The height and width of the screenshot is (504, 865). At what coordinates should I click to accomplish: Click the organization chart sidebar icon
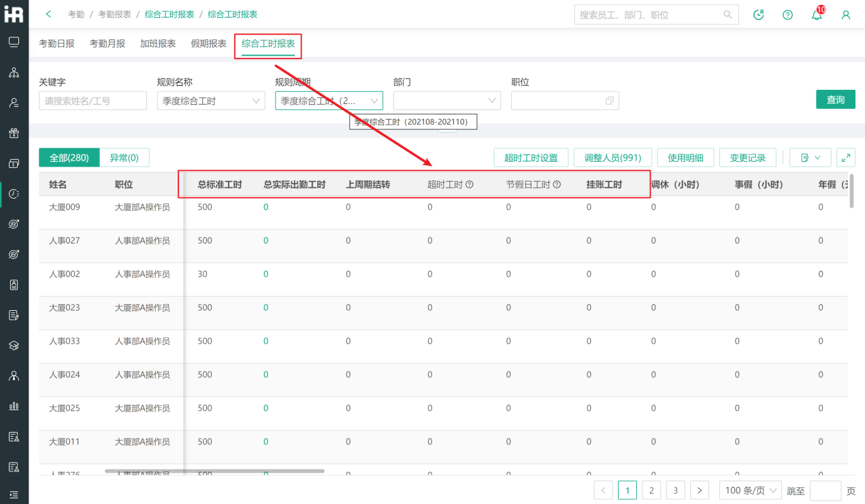(x=14, y=73)
